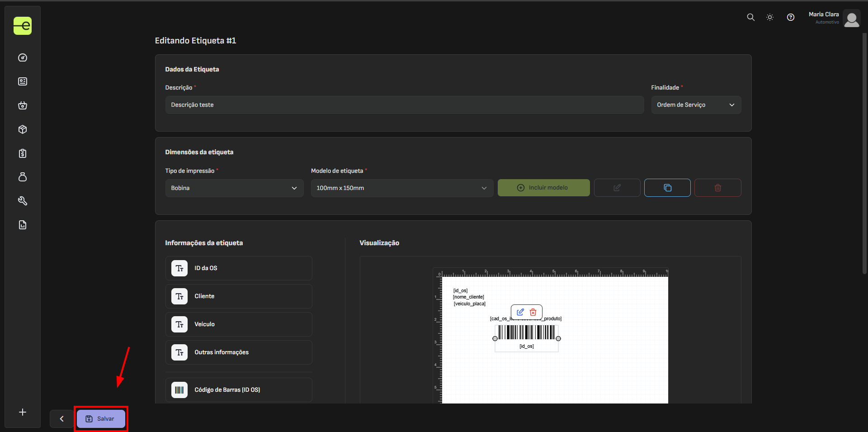Click the right handle of the barcode
This screenshot has width=868, height=432.
(x=558, y=338)
